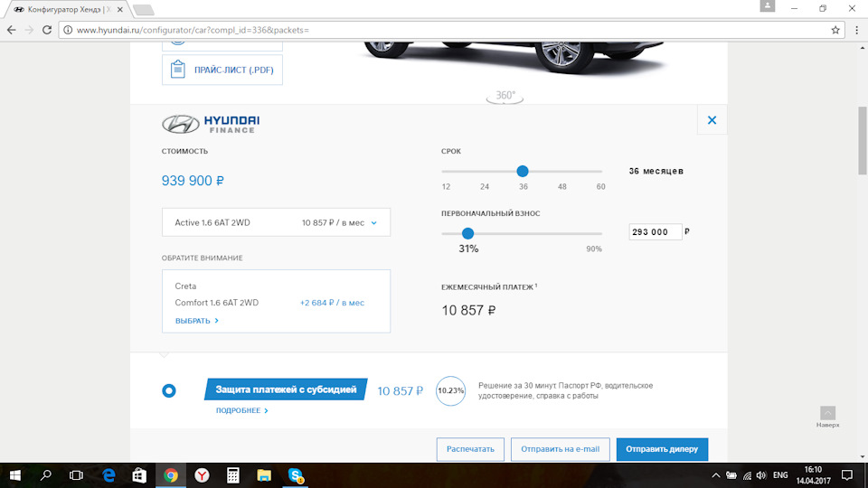Click the price 939 900 ₽

193,181
